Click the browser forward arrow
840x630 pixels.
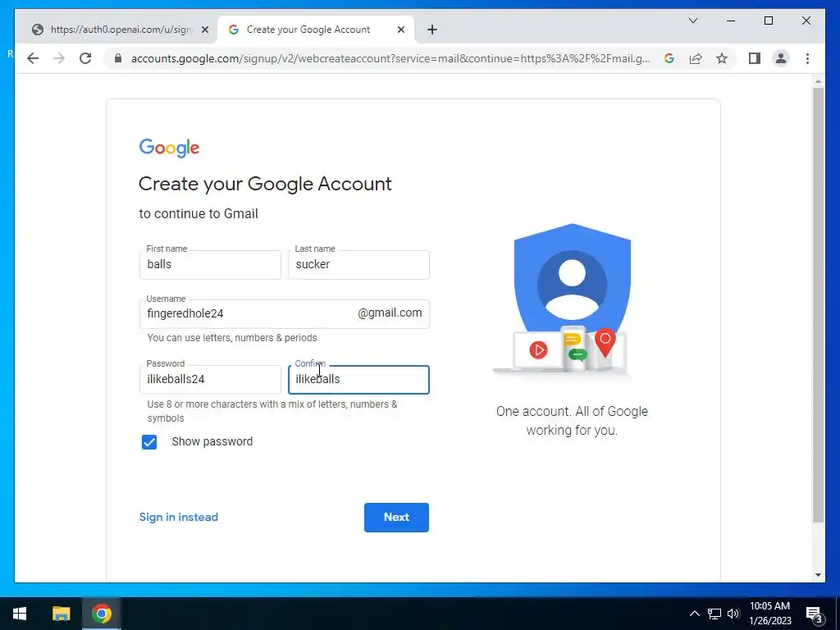59,58
